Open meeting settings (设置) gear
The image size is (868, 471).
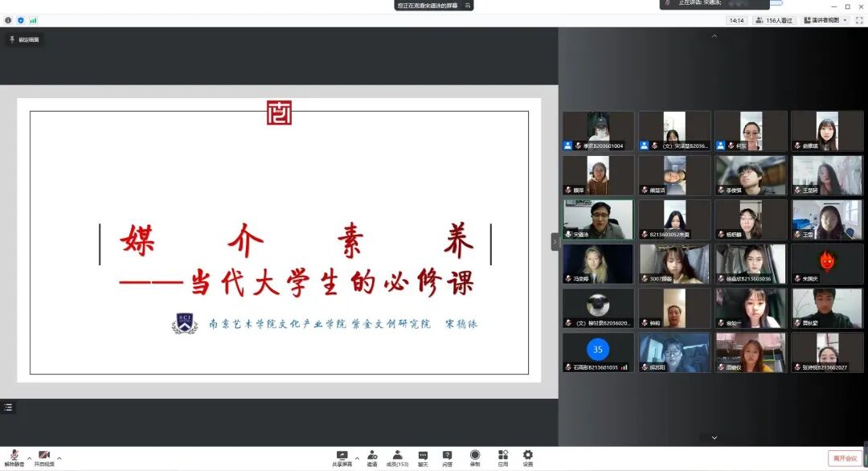527,457
